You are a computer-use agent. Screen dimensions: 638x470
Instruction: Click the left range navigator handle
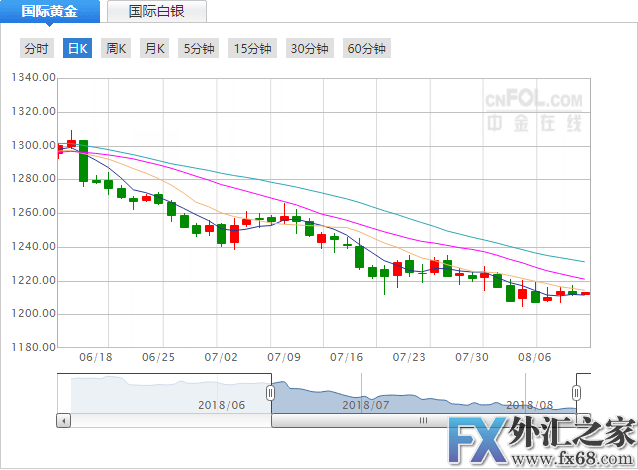(x=270, y=394)
